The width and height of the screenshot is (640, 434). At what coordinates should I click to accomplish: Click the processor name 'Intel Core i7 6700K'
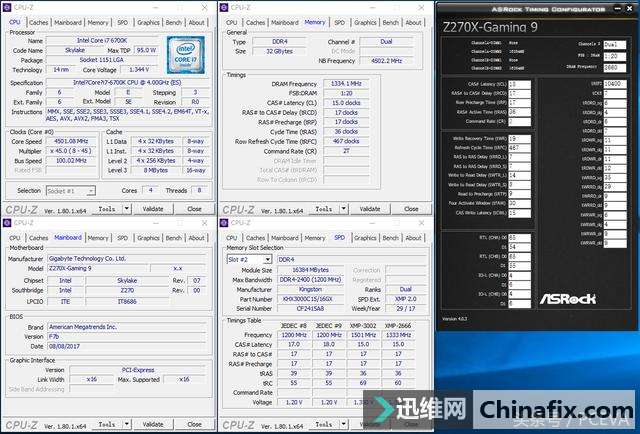coord(102,40)
